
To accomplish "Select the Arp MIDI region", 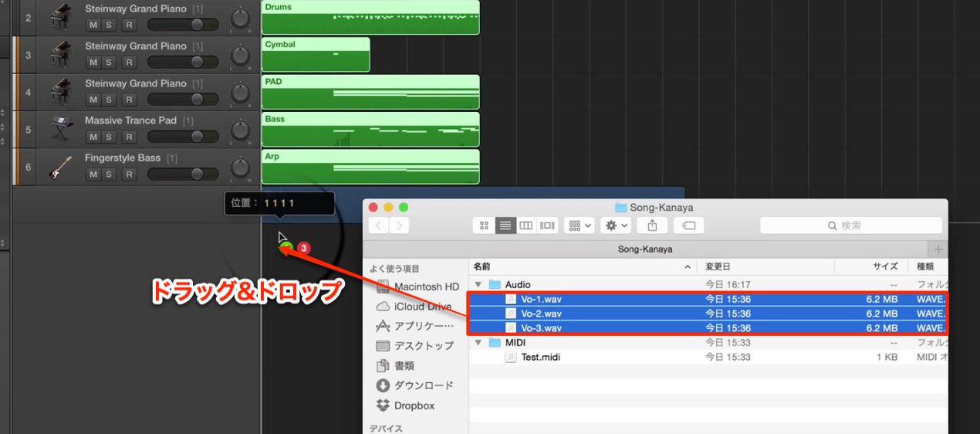I will click(x=370, y=166).
